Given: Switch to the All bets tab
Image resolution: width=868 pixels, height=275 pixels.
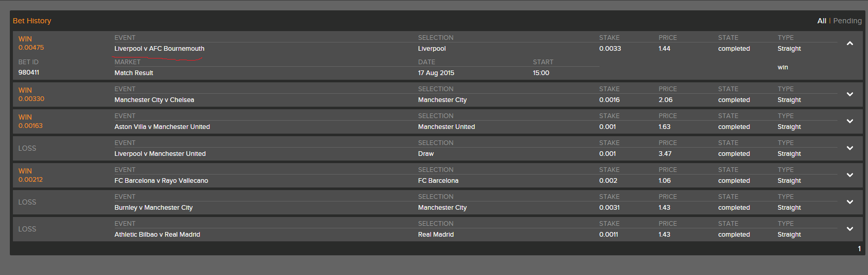Looking at the screenshot, I should tap(821, 21).
